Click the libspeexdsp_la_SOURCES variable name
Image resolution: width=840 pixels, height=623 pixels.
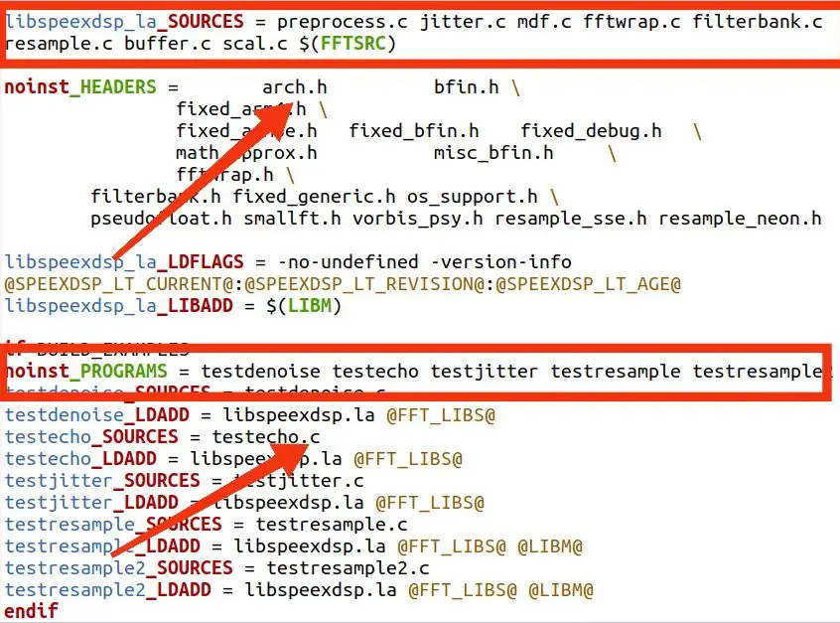(124, 22)
